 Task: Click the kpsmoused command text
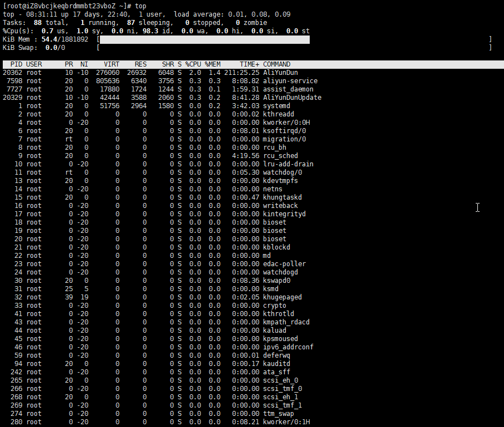click(x=280, y=339)
